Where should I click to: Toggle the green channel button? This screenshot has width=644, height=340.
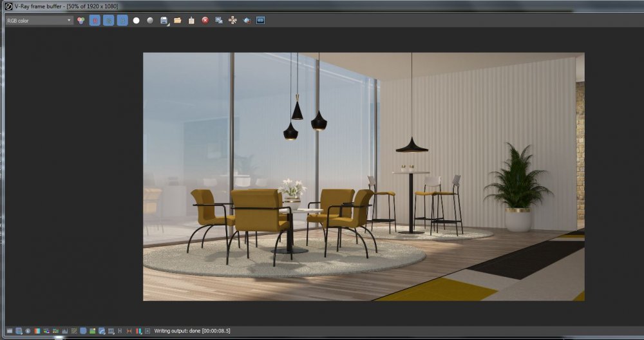pyautogui.click(x=108, y=21)
